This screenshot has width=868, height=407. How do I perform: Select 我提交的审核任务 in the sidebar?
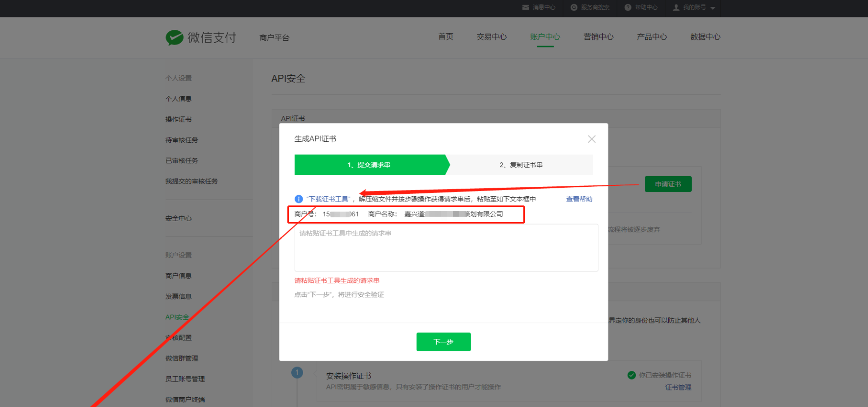[x=191, y=181]
